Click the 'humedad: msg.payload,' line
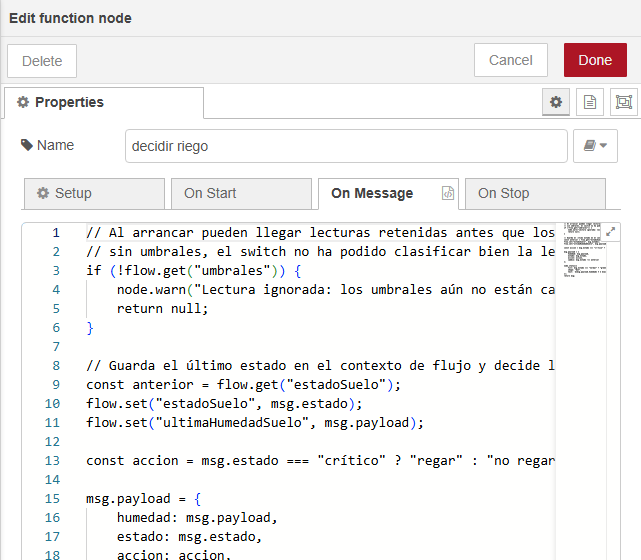Viewport: 641px width, 560px height. coord(197,518)
